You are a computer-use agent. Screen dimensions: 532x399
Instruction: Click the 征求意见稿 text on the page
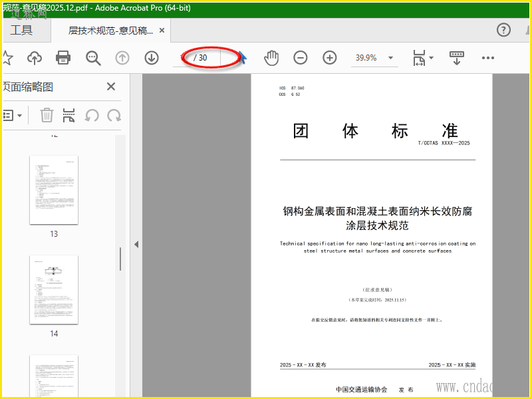[378, 290]
